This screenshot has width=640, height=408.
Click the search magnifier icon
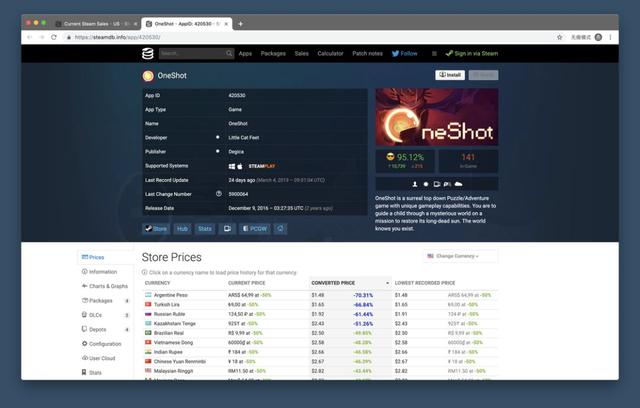[226, 54]
